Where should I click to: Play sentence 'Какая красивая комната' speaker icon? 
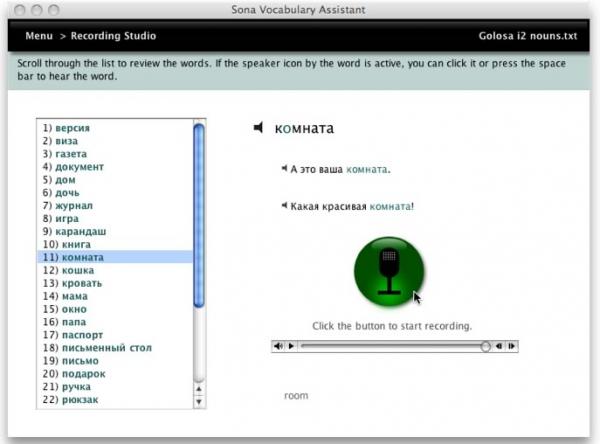pos(284,206)
